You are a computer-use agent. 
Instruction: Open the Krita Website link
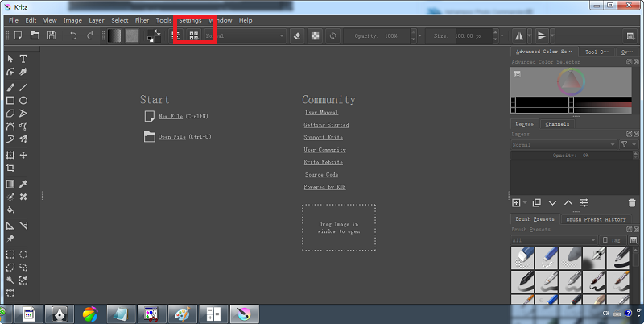tap(324, 162)
